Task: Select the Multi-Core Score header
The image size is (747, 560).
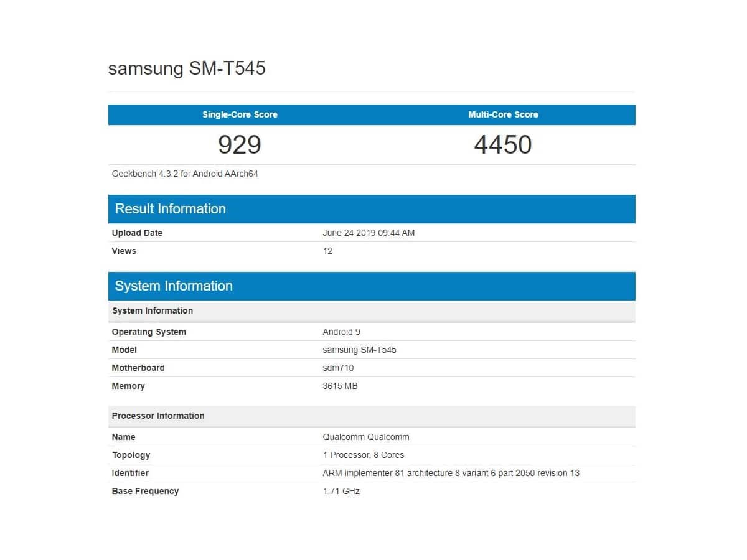Action: point(503,114)
